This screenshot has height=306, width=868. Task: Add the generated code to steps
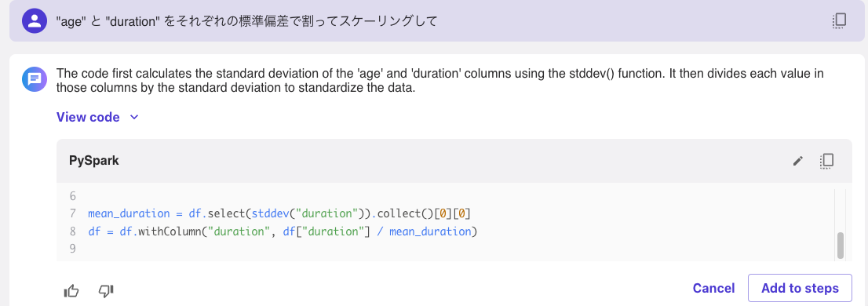click(800, 288)
